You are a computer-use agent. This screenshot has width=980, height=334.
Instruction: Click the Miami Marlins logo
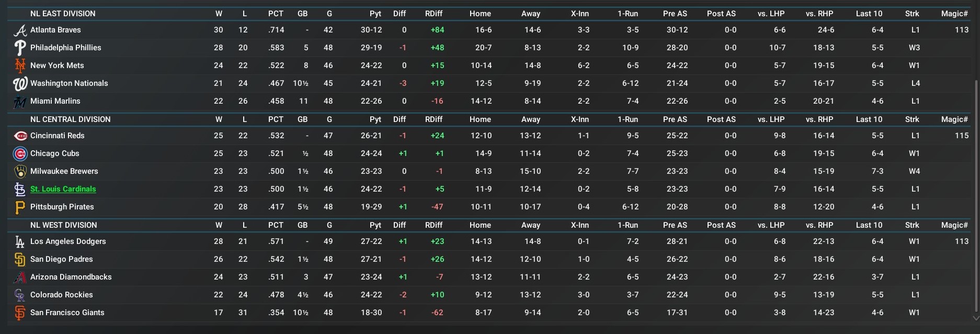20,102
